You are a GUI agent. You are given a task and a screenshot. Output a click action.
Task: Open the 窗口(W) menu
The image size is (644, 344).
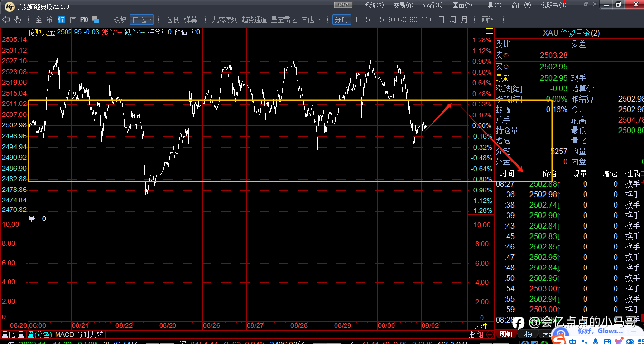pyautogui.click(x=521, y=5)
